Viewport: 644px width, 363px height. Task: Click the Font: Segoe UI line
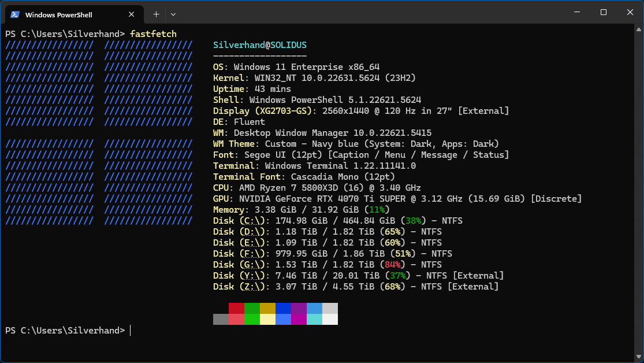(x=361, y=154)
